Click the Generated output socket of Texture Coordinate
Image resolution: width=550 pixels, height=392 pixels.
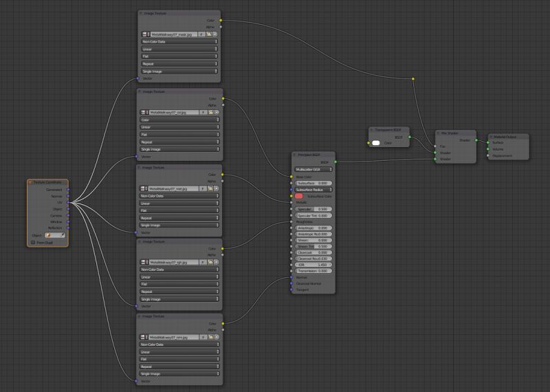[x=68, y=190]
